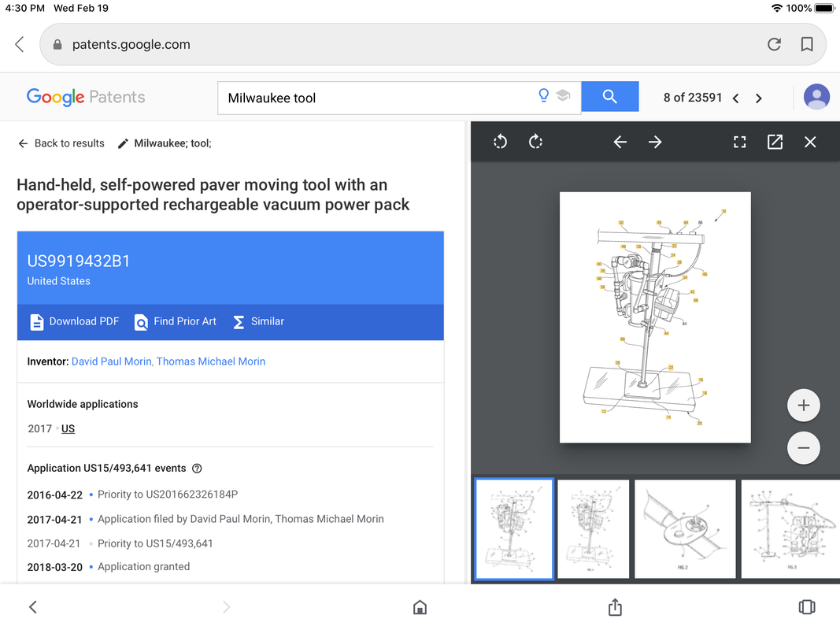The width and height of the screenshot is (840, 630).
Task: Click the Priority to US15/493,641 event
Action: click(x=155, y=543)
